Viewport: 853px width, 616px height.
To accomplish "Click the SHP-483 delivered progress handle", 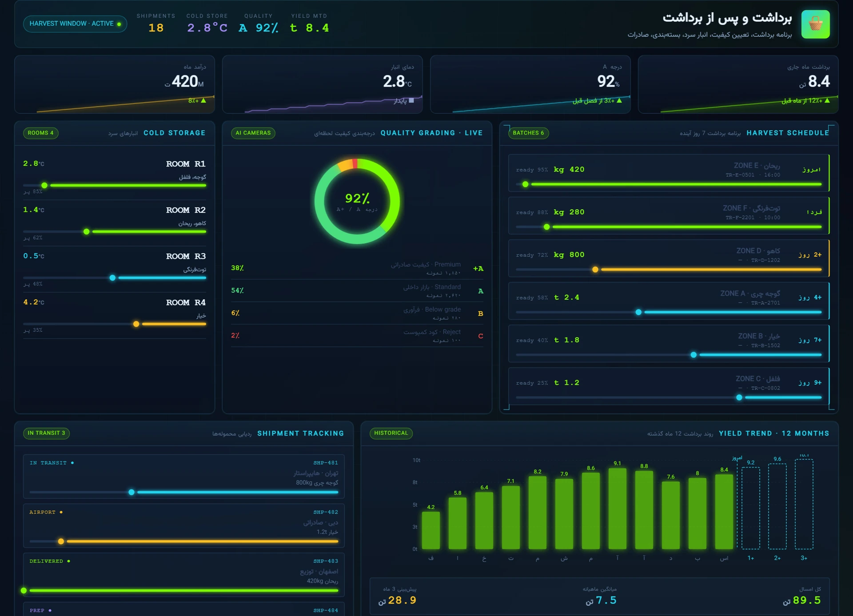I will (x=24, y=591).
